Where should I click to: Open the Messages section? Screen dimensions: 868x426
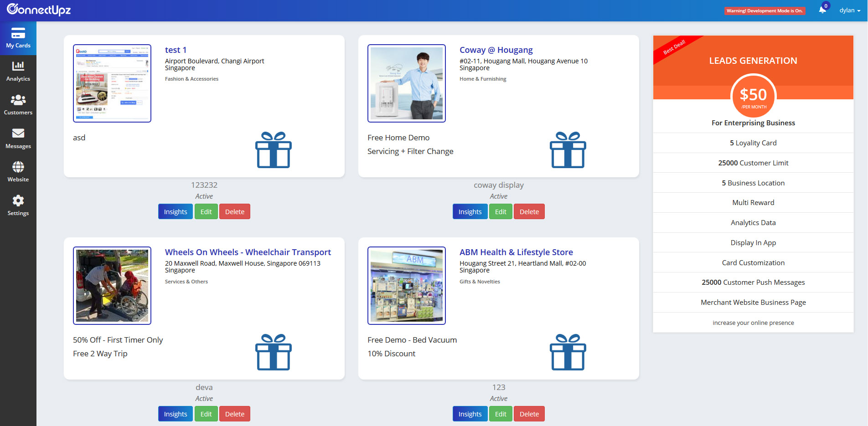point(18,139)
